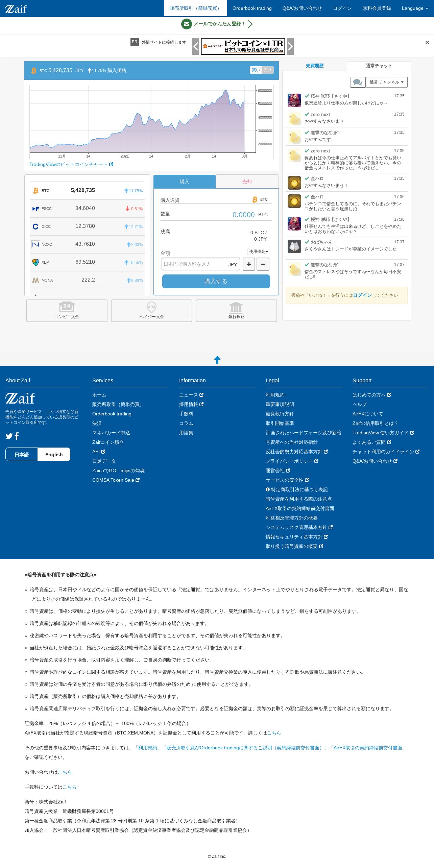Click 無料会員登録 in the navbar
The width and height of the screenshot is (434, 868).
point(377,8)
